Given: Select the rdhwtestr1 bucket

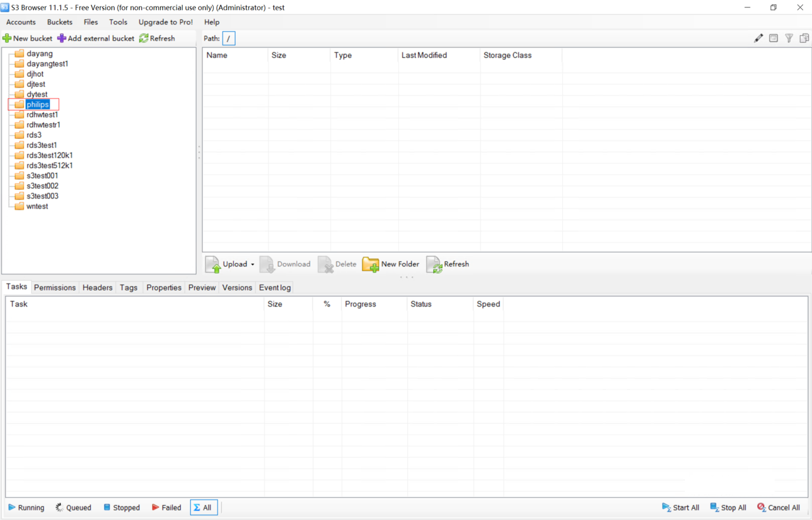Looking at the screenshot, I should pos(43,125).
